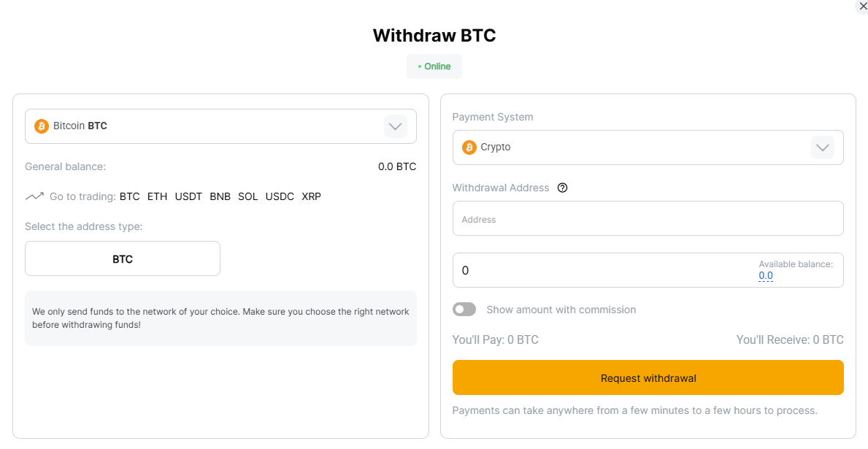Open the Withdrawal Address help tooltip
Screen dimensions: 868x449
pos(562,188)
